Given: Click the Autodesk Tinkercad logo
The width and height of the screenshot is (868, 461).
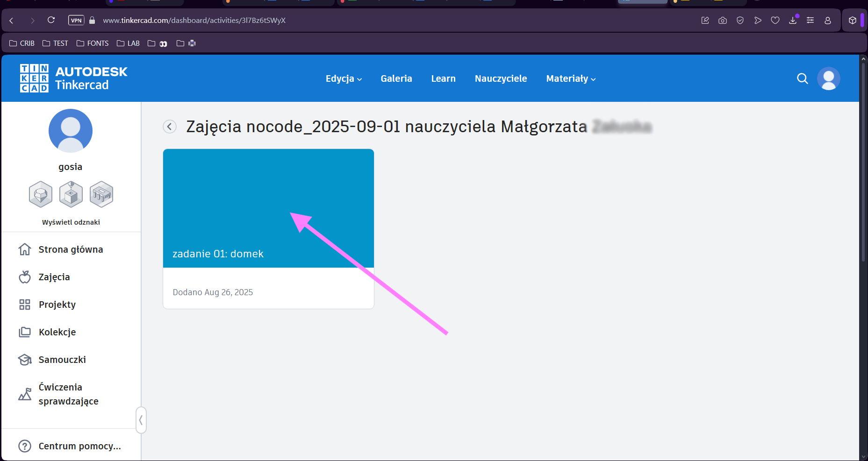Looking at the screenshot, I should (x=72, y=78).
